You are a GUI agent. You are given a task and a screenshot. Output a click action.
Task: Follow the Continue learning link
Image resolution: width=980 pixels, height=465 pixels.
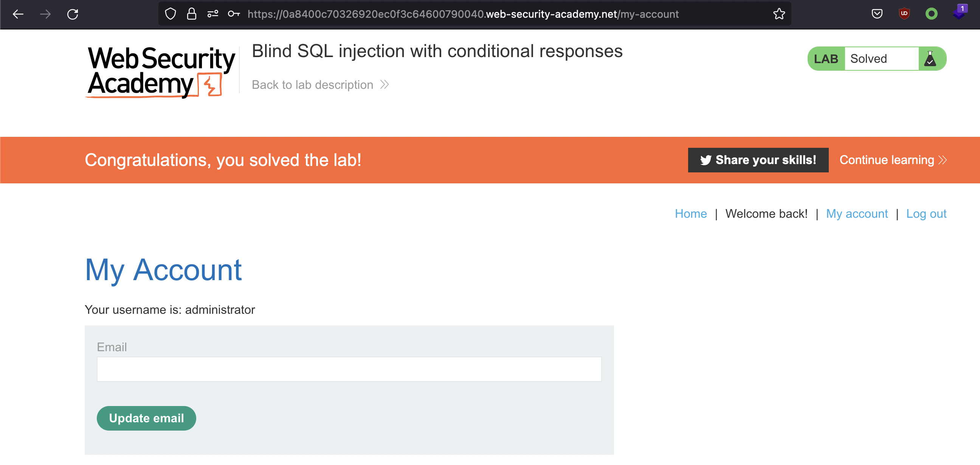[893, 160]
